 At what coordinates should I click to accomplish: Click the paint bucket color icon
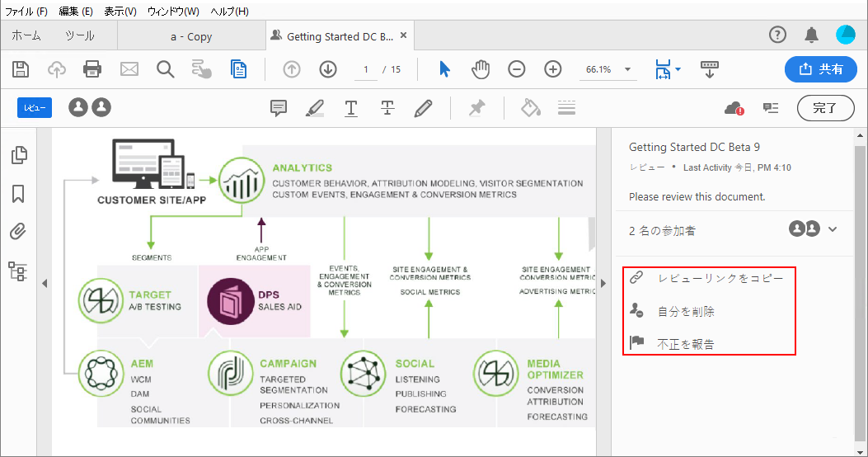tap(530, 107)
